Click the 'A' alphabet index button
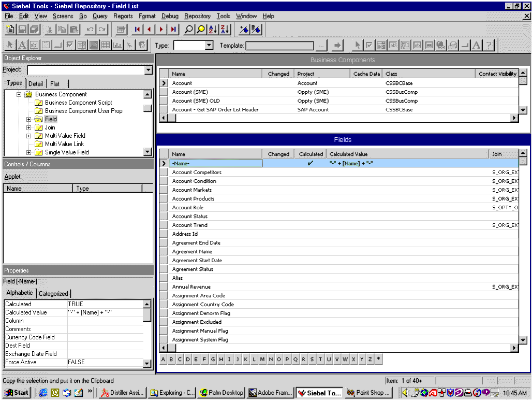532x401 pixels. pyautogui.click(x=164, y=359)
